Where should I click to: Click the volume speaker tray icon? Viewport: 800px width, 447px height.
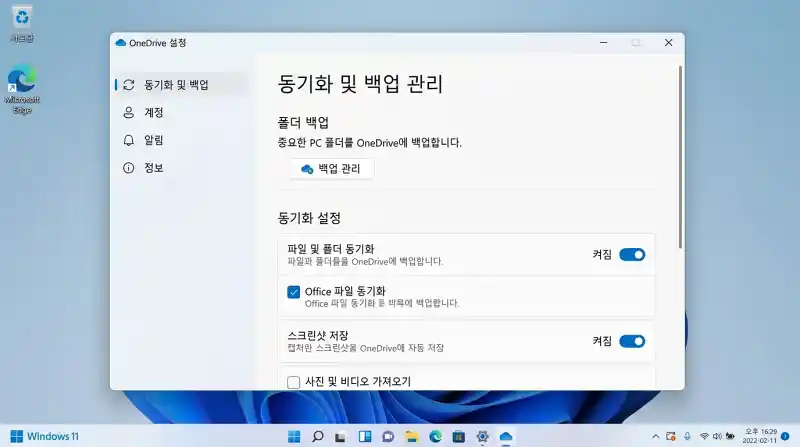click(717, 436)
